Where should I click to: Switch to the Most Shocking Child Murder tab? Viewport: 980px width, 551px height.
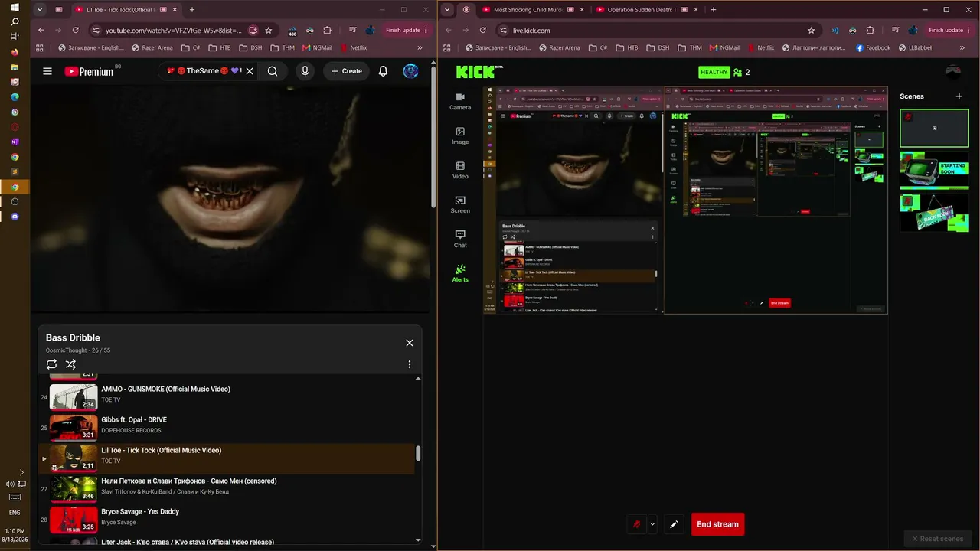(x=532, y=10)
